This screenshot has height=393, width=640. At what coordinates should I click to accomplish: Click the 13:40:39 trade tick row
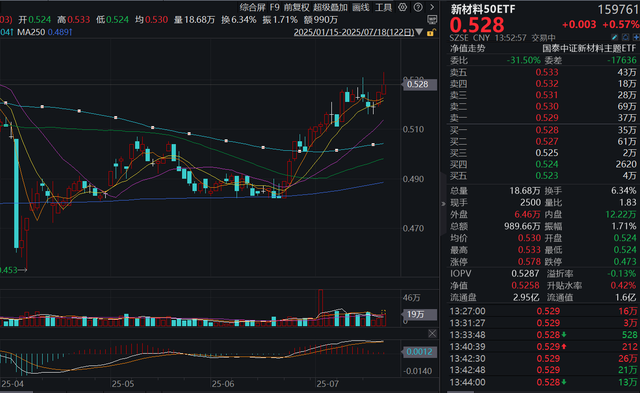click(543, 347)
